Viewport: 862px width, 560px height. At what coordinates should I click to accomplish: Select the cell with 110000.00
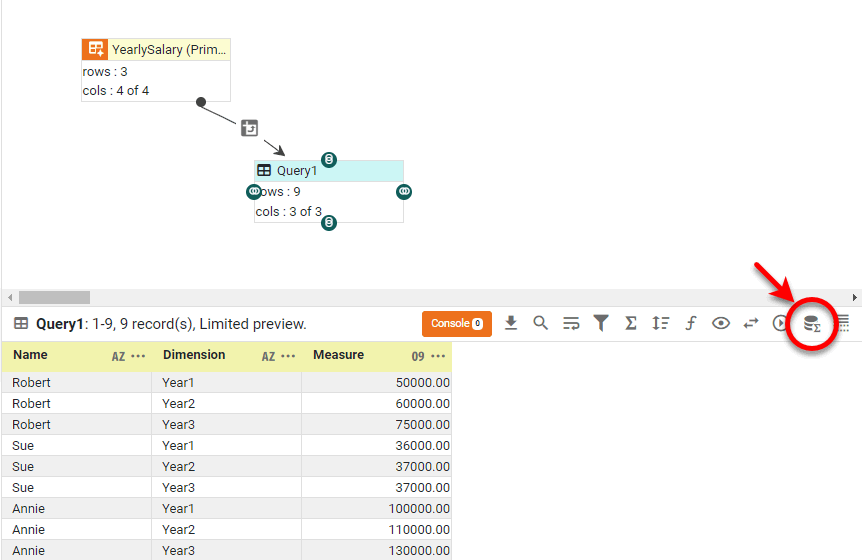pyautogui.click(x=377, y=529)
